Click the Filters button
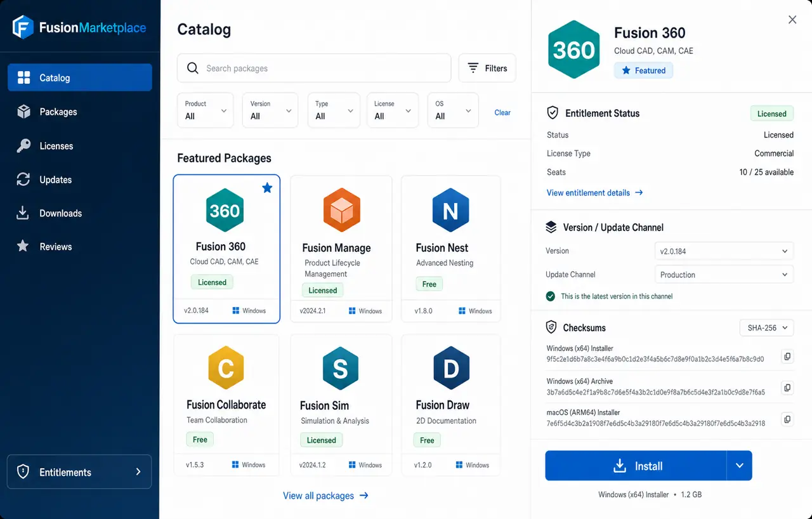The width and height of the screenshot is (812, 519). [487, 68]
